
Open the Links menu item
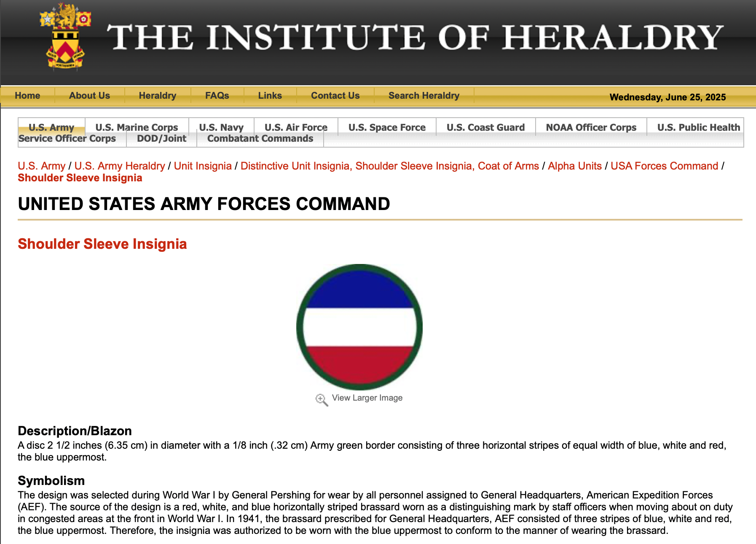point(270,96)
